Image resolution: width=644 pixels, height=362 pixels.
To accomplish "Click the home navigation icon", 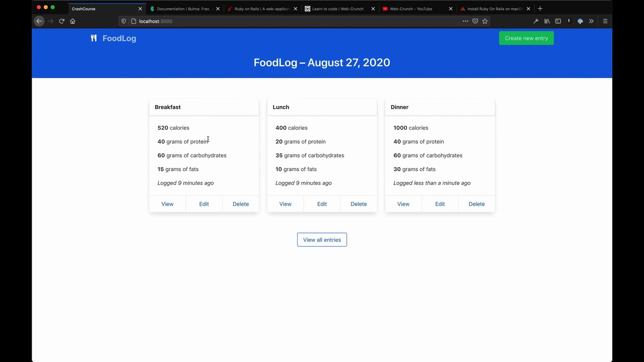I will (73, 21).
